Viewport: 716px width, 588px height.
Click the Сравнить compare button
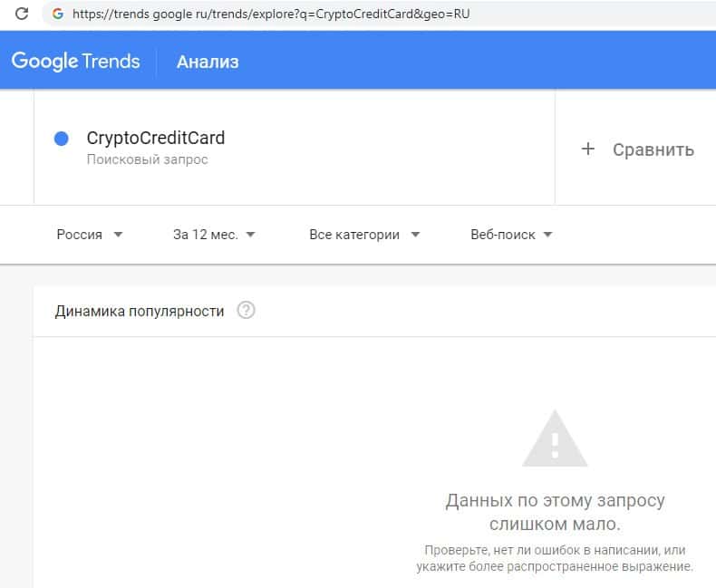[x=653, y=149]
